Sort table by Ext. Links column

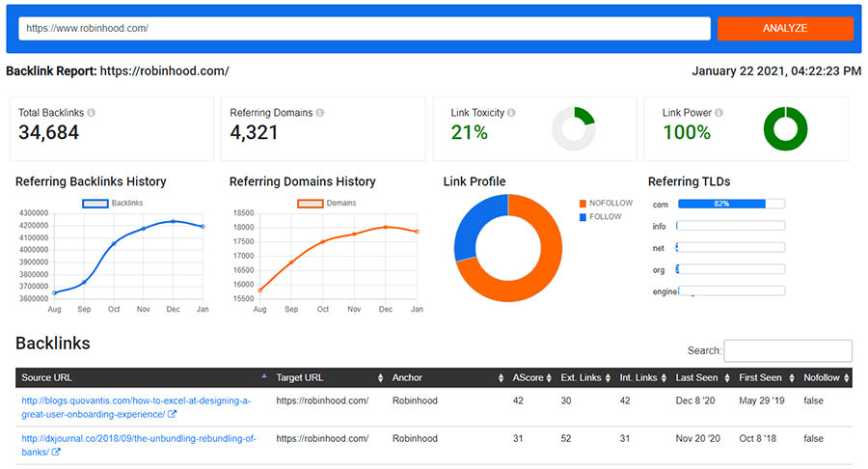[x=585, y=377]
